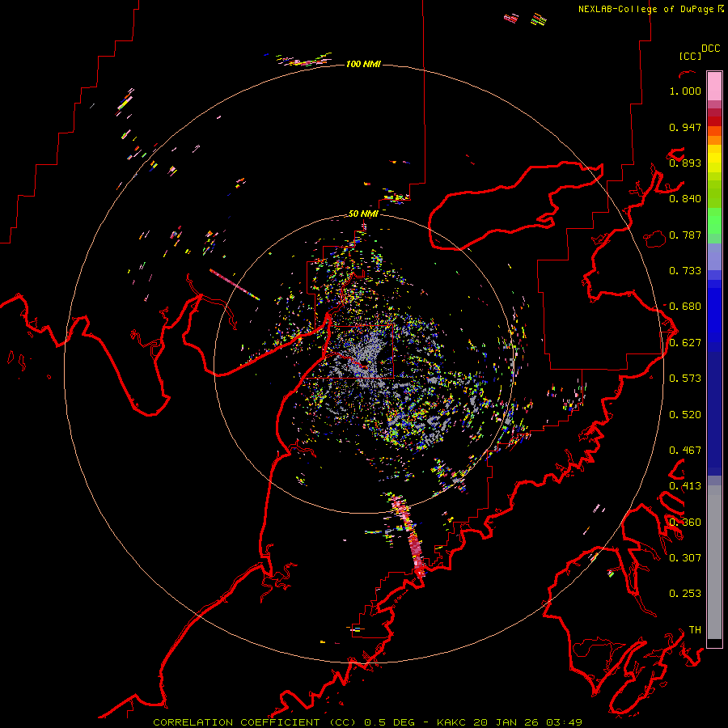Click the pink top segment of the color bar
This screenshot has width=728, height=728.
tap(714, 87)
